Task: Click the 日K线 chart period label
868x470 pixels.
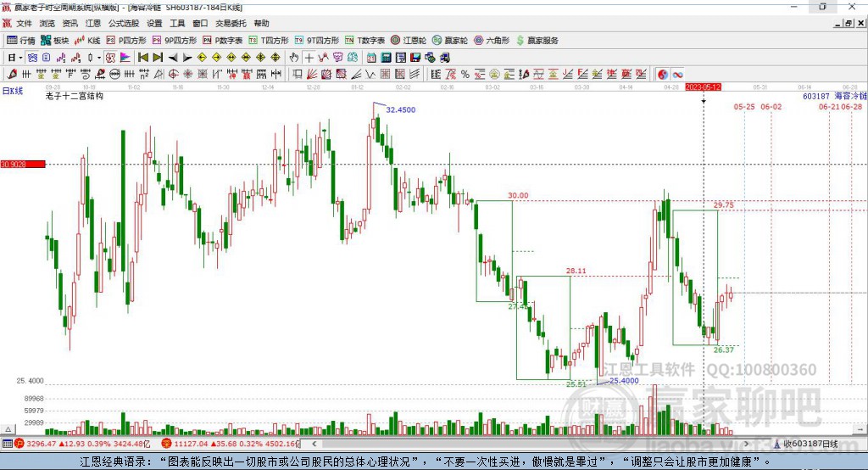Action: (13, 91)
